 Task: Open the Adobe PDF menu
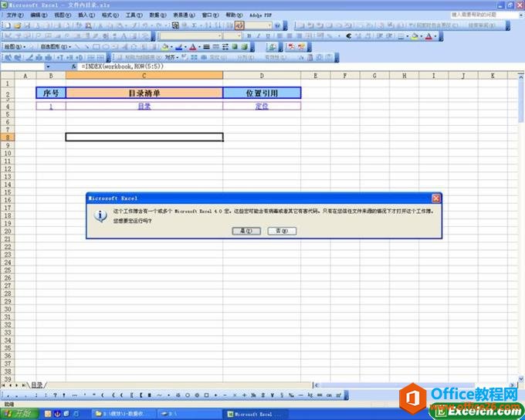click(x=260, y=15)
